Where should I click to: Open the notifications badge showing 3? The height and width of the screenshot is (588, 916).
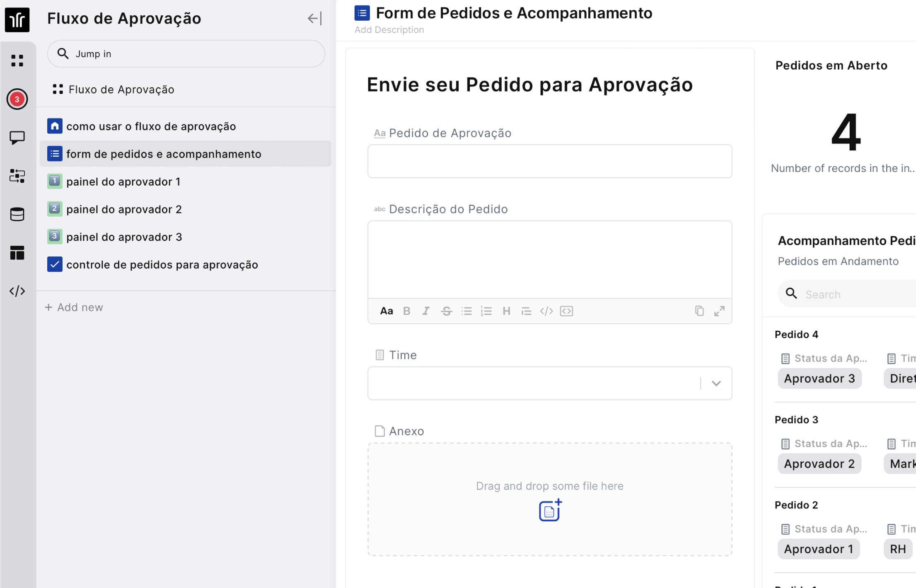pos(17,99)
